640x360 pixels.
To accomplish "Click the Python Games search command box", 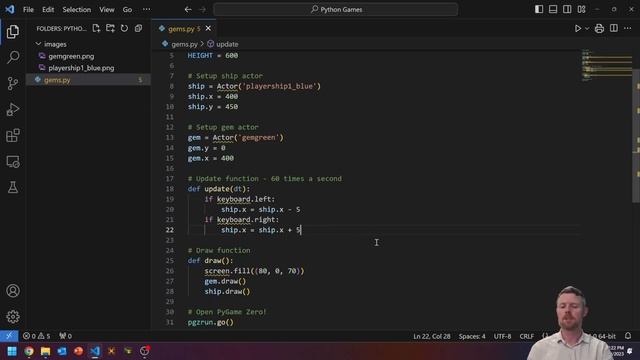I will tap(336, 9).
